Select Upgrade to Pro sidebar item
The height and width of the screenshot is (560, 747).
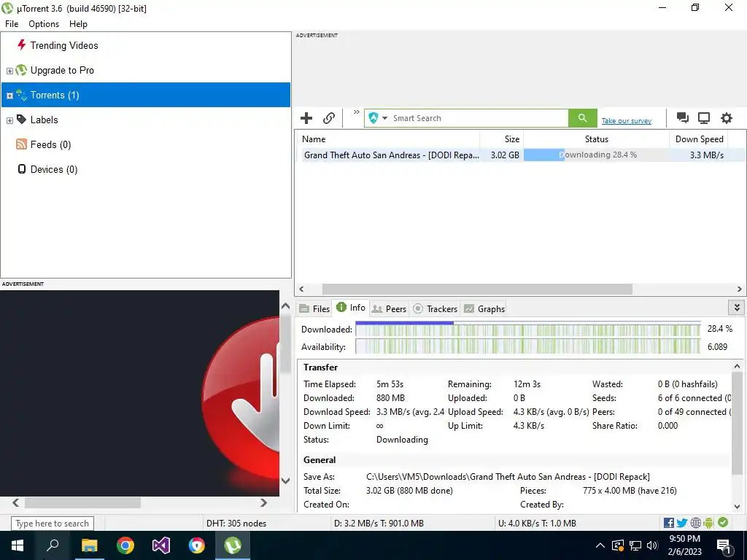(62, 70)
